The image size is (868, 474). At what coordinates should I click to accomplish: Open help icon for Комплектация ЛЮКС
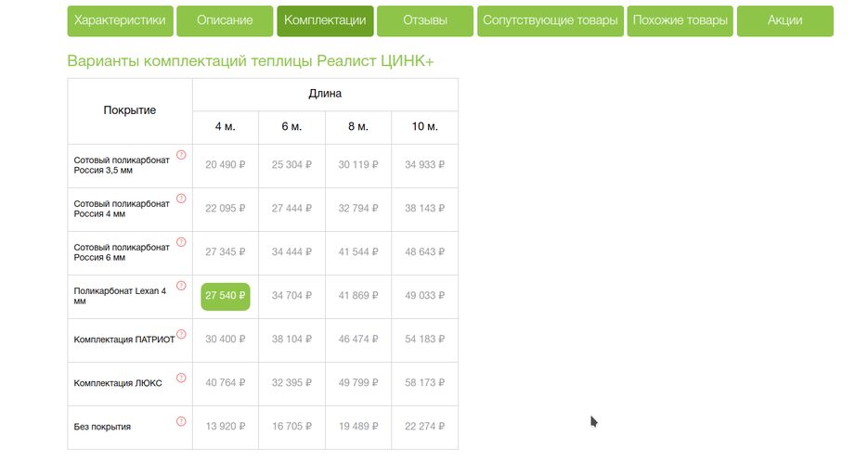[181, 378]
